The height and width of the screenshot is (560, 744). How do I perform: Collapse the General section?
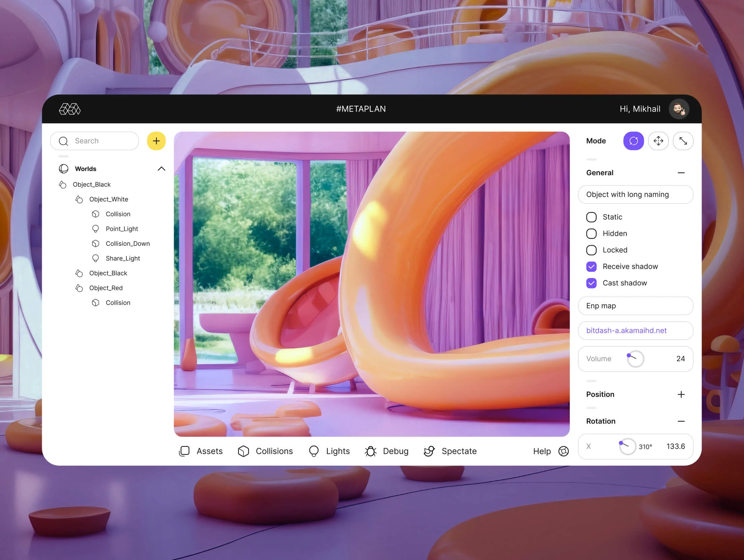tap(681, 173)
